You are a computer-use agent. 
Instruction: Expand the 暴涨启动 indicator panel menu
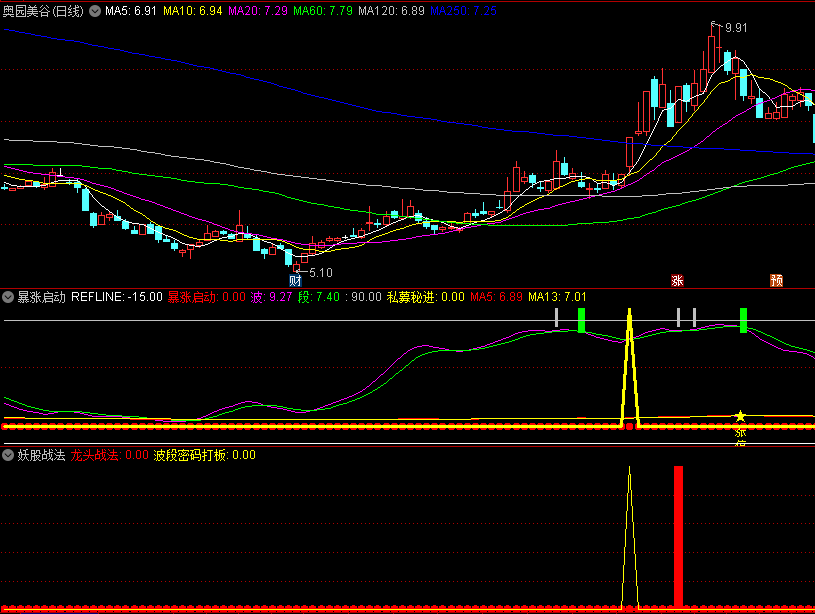tap(8, 297)
